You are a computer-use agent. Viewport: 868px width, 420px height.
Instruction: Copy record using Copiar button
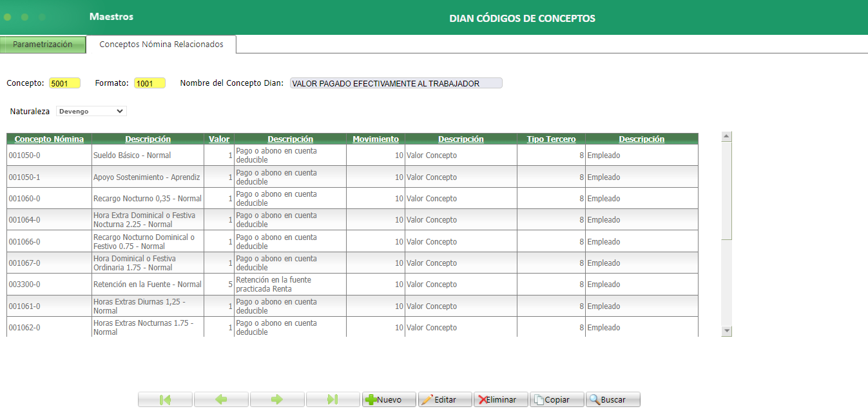pos(557,399)
